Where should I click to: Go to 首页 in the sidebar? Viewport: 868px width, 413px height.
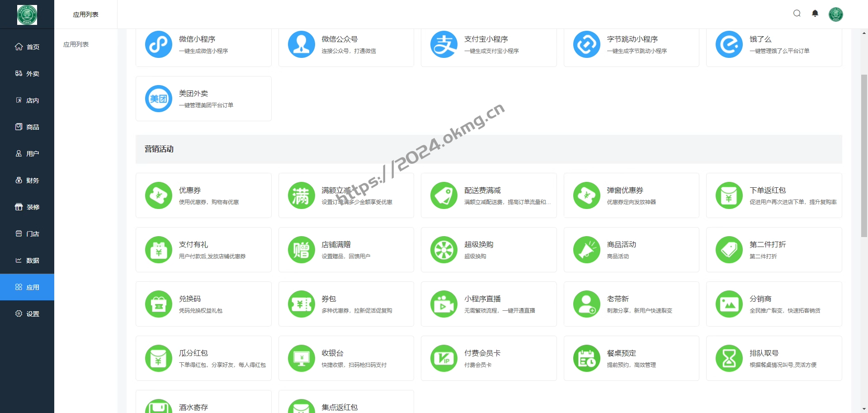[x=27, y=47]
